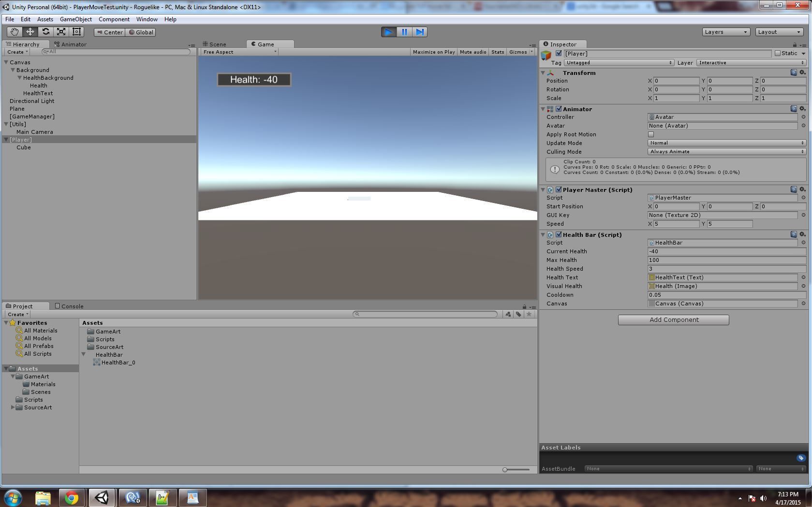The height and width of the screenshot is (507, 812).
Task: Open the Update Mode dropdown
Action: click(x=727, y=143)
